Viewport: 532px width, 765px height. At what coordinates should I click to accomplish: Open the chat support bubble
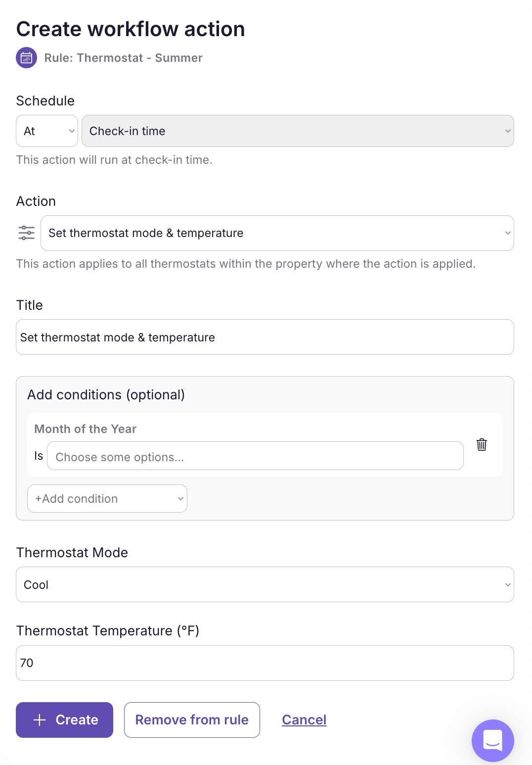493,741
